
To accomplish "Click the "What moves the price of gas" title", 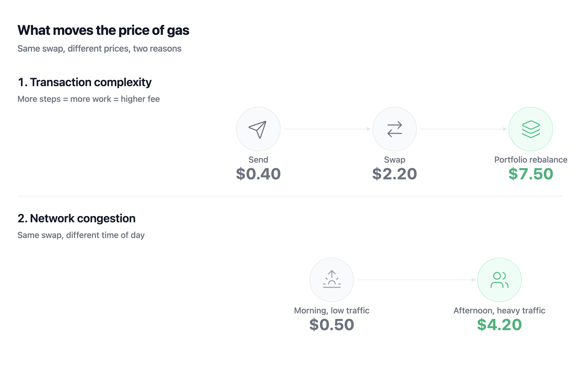I will click(103, 30).
